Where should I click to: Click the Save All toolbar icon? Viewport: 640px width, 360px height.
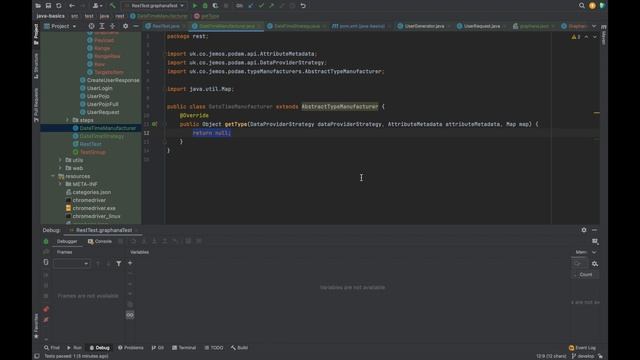(x=48, y=6)
